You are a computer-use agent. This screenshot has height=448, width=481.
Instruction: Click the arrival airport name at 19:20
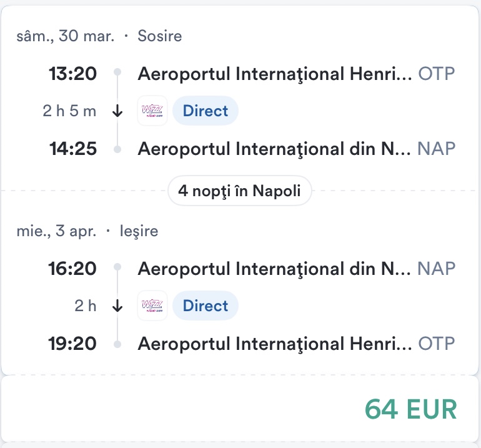click(274, 344)
